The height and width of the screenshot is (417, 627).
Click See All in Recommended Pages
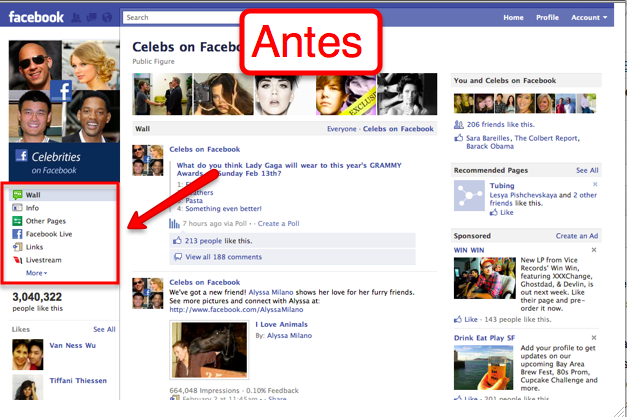[587, 170]
